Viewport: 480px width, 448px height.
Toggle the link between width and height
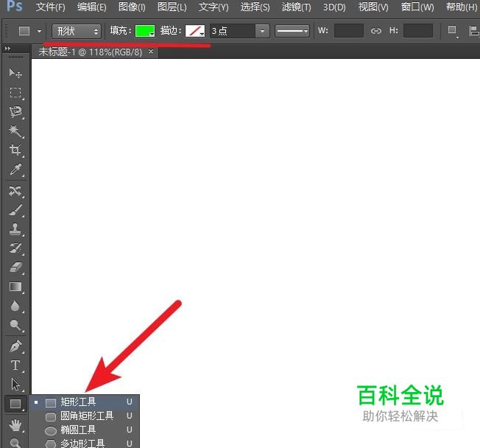(x=376, y=31)
